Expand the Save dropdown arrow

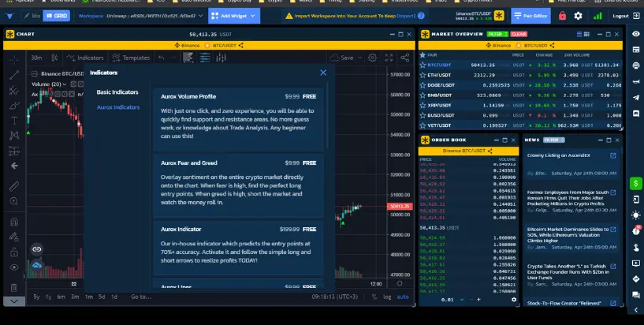(359, 58)
